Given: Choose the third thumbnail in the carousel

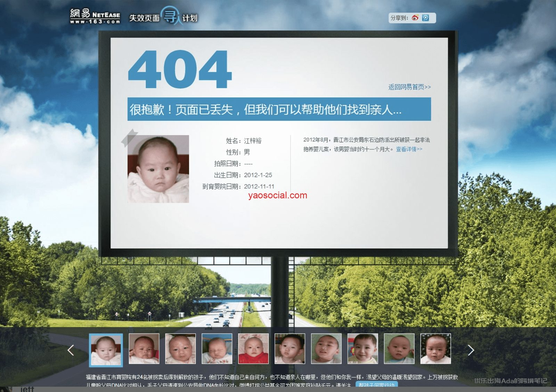Looking at the screenshot, I should [180, 349].
